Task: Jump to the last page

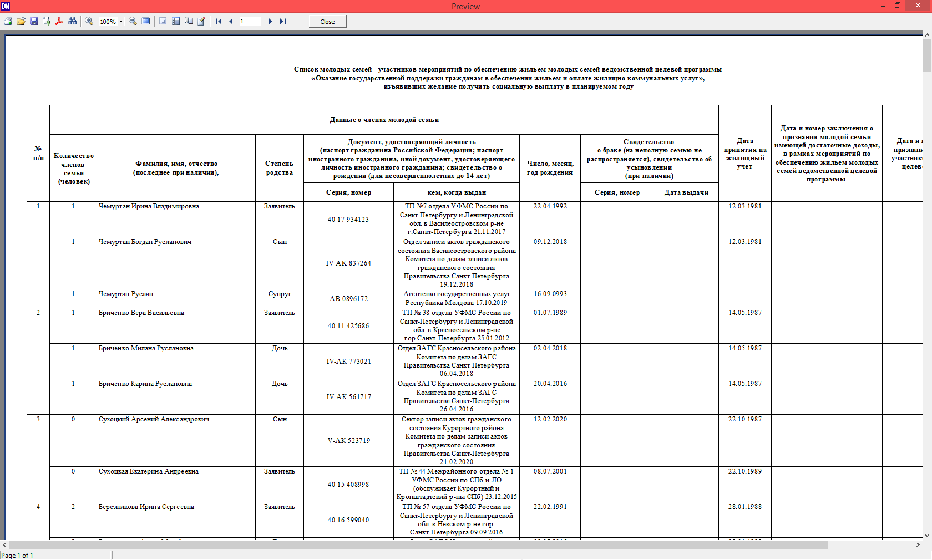Action: point(283,22)
